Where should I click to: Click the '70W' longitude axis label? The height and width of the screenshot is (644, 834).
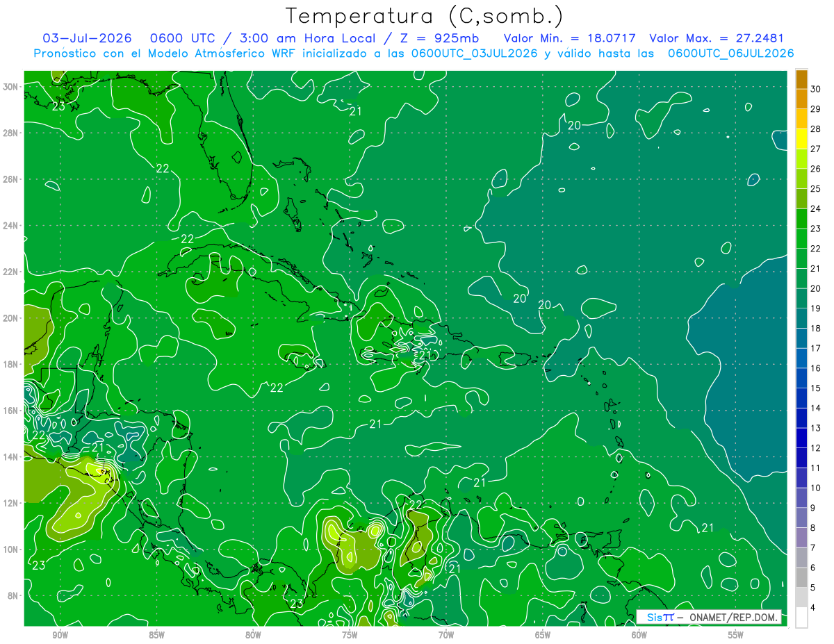click(446, 634)
